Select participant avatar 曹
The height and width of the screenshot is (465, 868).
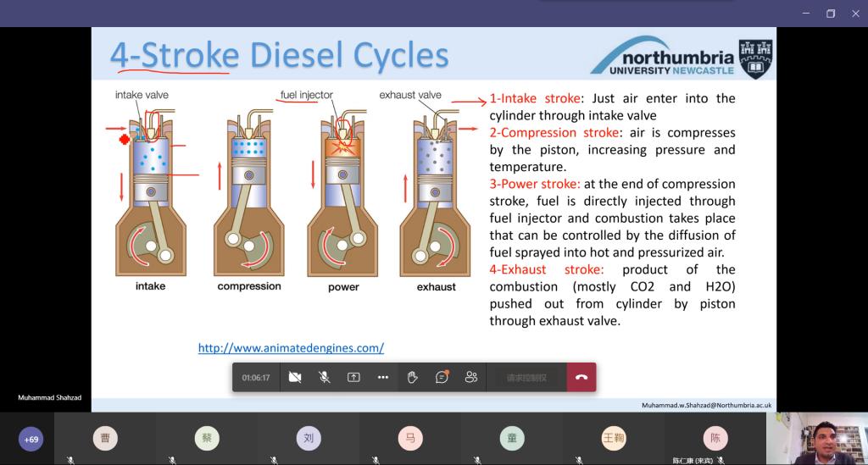pos(105,439)
